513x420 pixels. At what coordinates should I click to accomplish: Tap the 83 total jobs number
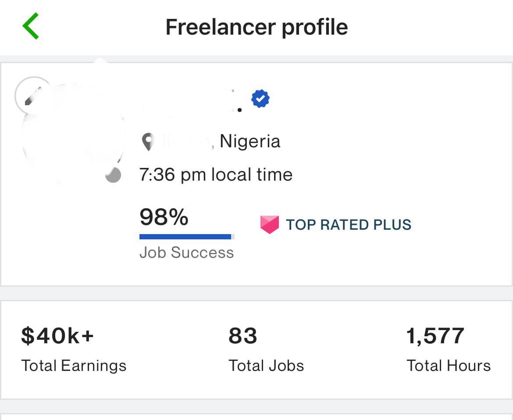click(x=243, y=336)
